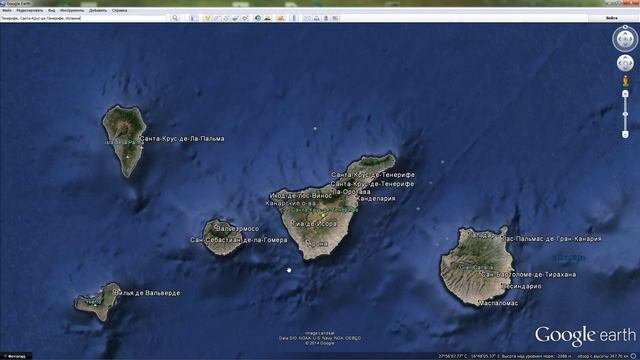Screen dimensions: 640x360
Task: Click look joystick up arrow
Action: [625, 33]
